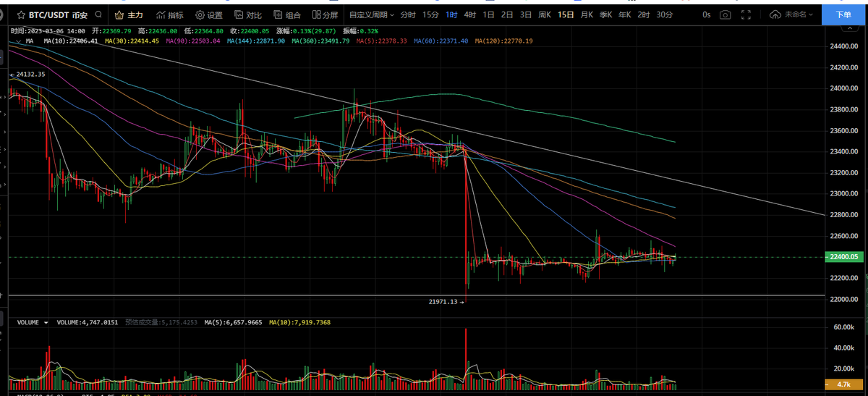
Task: Open the 设置 settings gear
Action: click(209, 14)
